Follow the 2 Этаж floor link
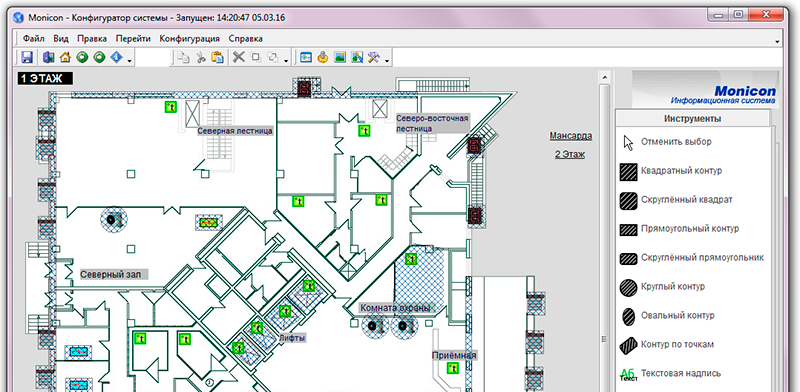 click(x=569, y=154)
